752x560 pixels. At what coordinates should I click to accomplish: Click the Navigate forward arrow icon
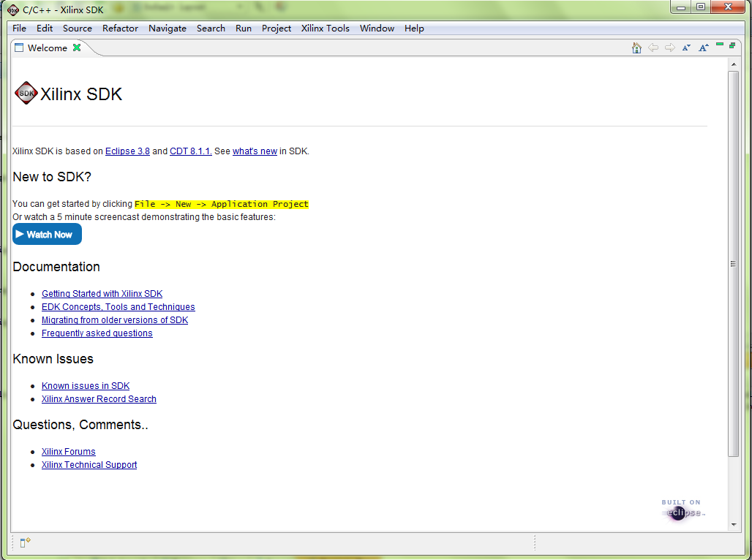[669, 48]
